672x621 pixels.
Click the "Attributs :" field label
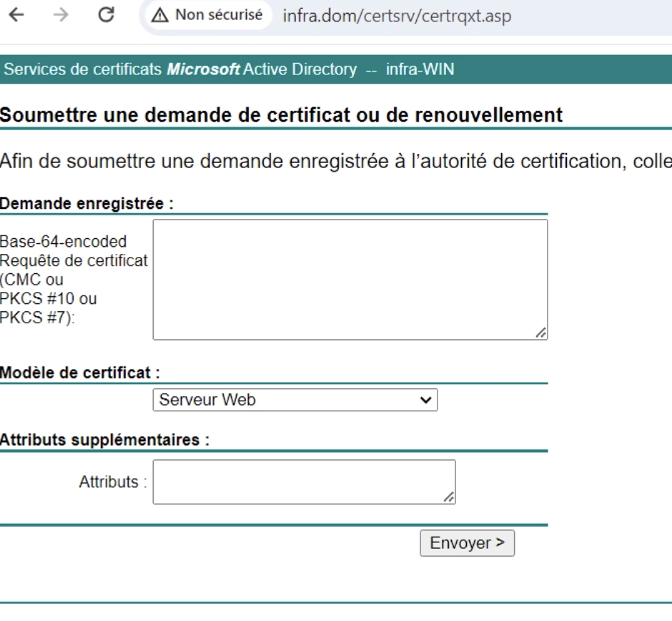pyautogui.click(x=112, y=481)
